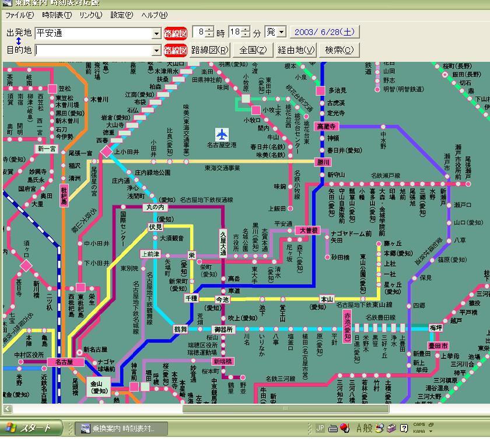Click the 出発地 field containing 平安通
This screenshot has height=448, width=490.
coord(93,33)
